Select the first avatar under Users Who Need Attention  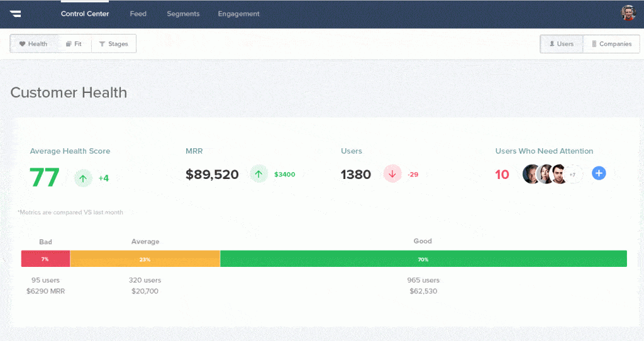click(x=531, y=174)
